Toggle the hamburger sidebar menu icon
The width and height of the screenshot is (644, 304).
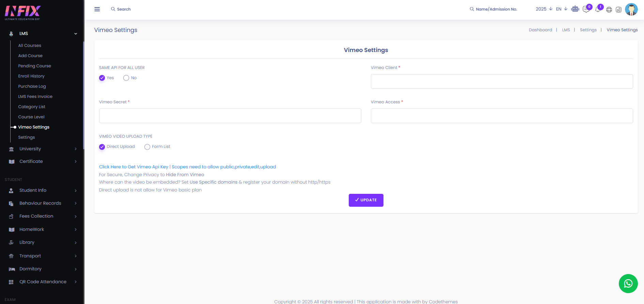[97, 9]
